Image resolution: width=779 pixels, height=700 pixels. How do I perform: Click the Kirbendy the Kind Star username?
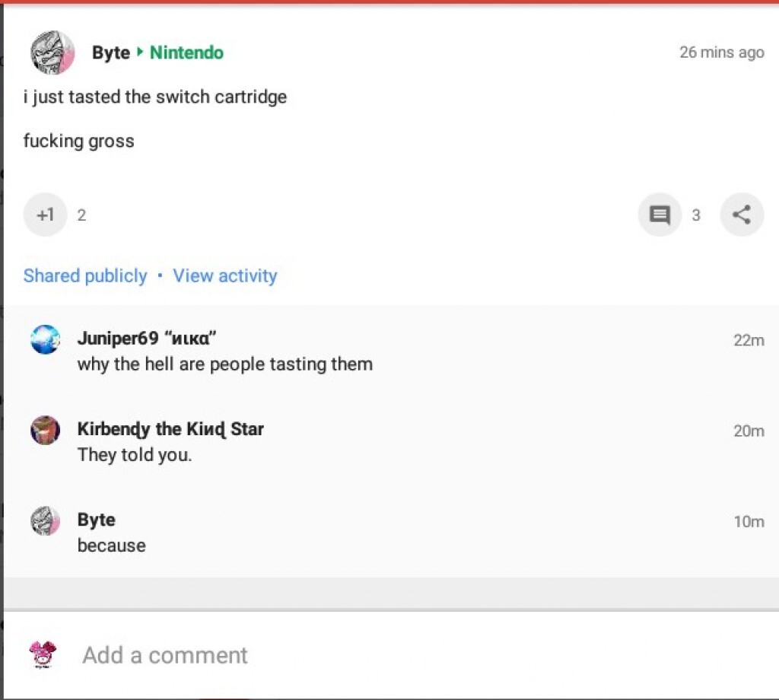click(170, 429)
